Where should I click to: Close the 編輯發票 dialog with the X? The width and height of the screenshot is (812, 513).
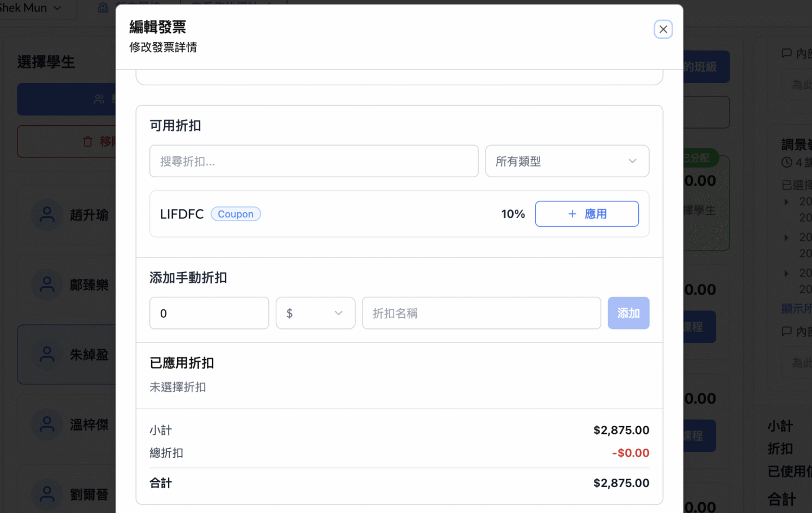tap(663, 29)
